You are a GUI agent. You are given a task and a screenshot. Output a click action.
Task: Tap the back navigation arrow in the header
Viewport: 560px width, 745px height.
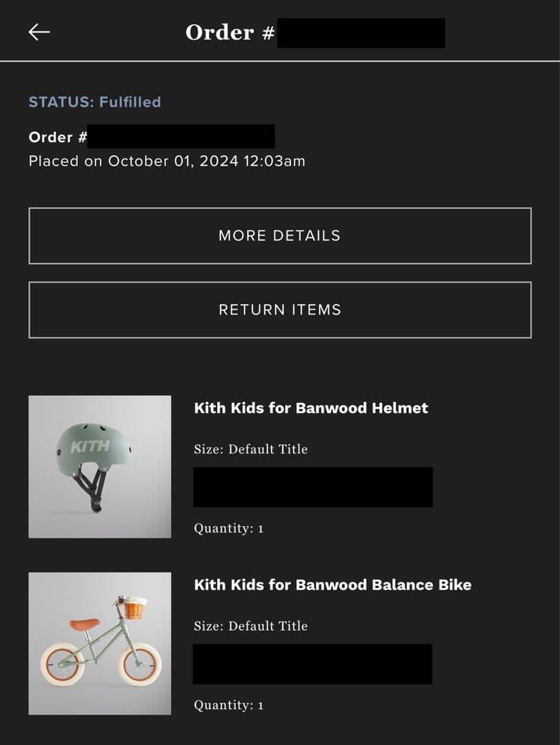click(39, 31)
